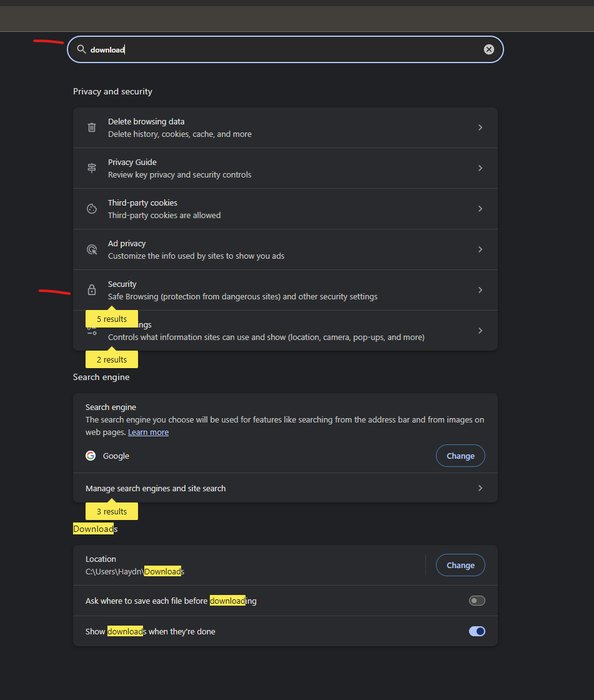Click inside the settings search input field
This screenshot has height=700, width=594.
click(x=281, y=49)
